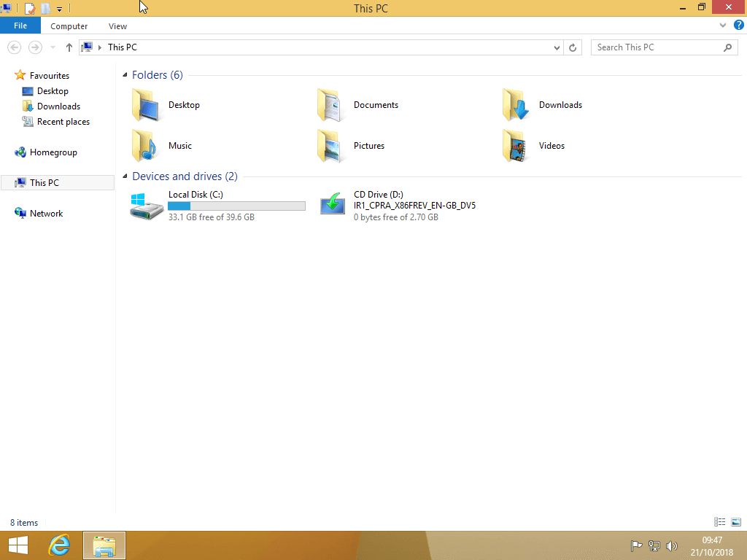Image resolution: width=747 pixels, height=560 pixels.
Task: Open Recent locations dropdown arrow
Action: (x=53, y=47)
